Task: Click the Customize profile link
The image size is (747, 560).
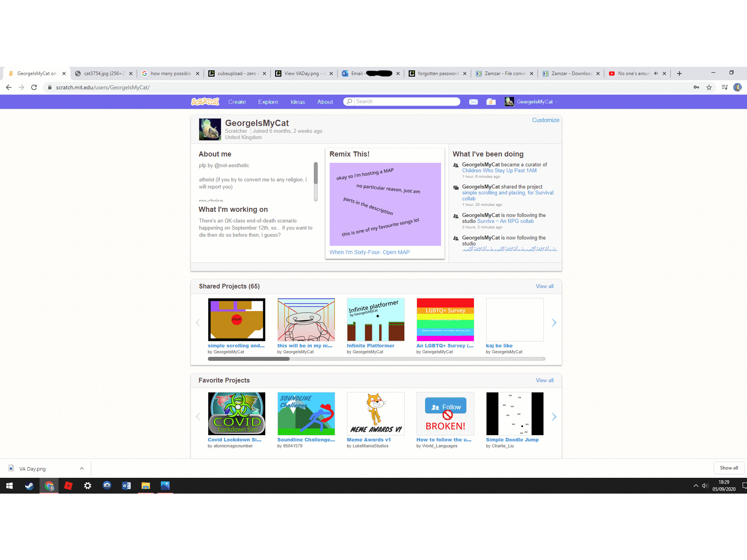Action: click(545, 120)
